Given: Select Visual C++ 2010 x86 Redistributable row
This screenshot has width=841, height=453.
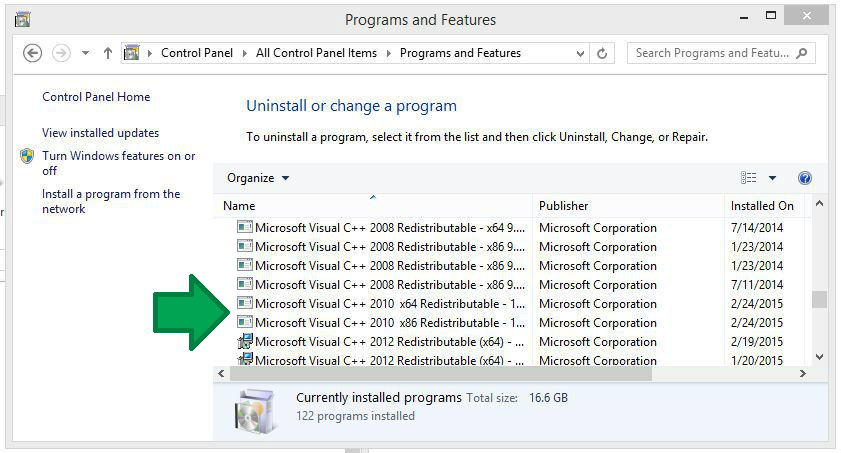Looking at the screenshot, I should pos(510,323).
